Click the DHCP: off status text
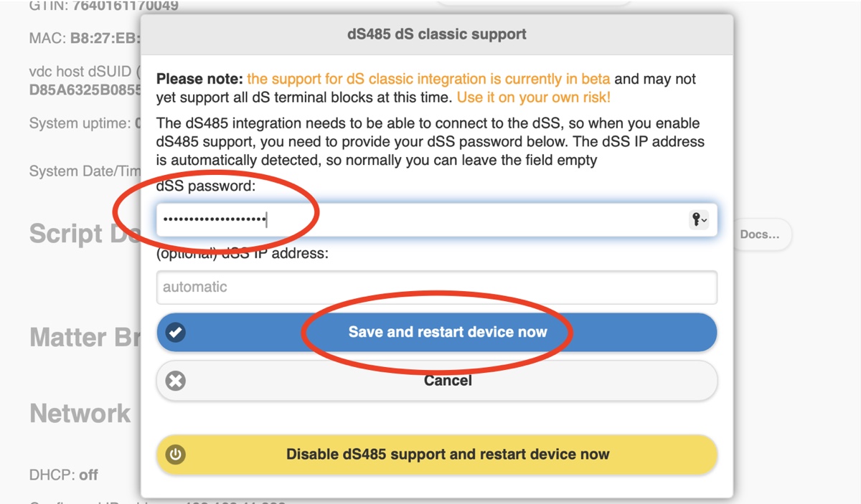 pyautogui.click(x=64, y=475)
